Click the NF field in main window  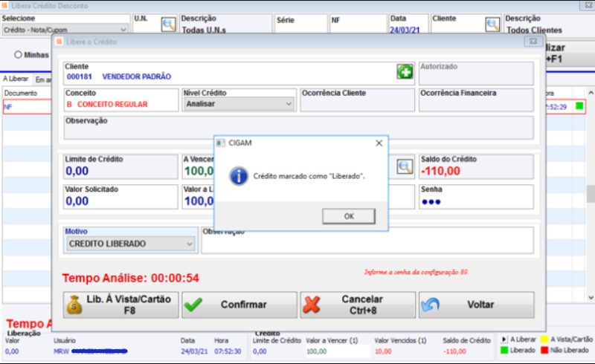pos(358,24)
